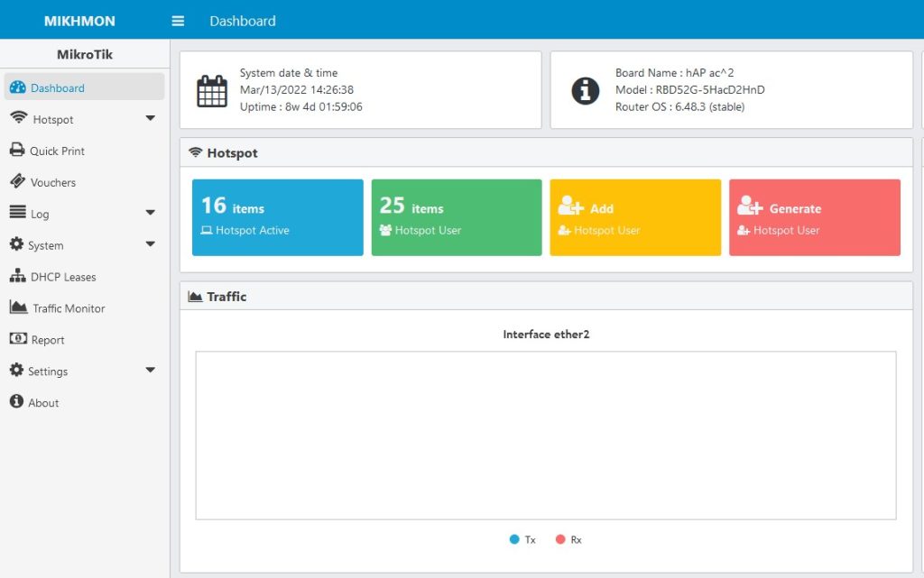The image size is (924, 578).
Task: Open the Add Hotspot User card
Action: pyautogui.click(x=635, y=216)
